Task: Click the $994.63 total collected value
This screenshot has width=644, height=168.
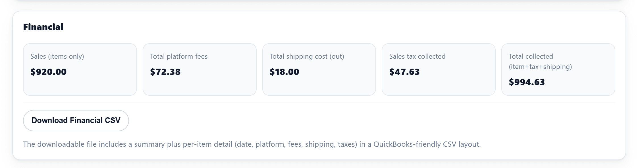Action: click(x=527, y=82)
